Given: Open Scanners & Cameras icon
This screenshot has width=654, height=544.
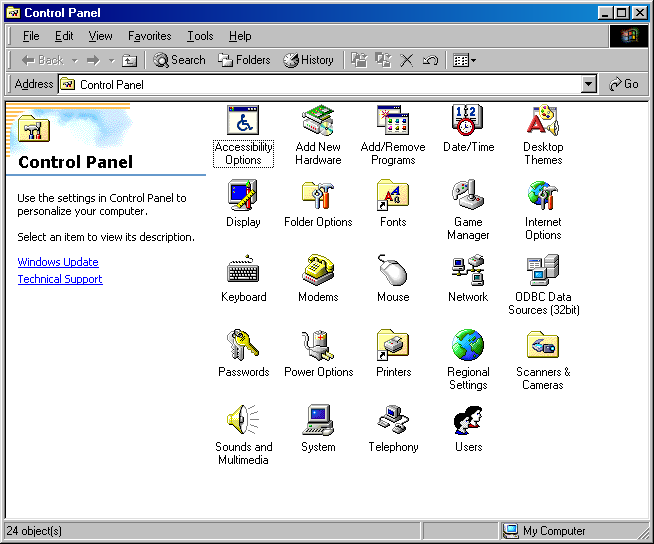Looking at the screenshot, I should (x=543, y=345).
